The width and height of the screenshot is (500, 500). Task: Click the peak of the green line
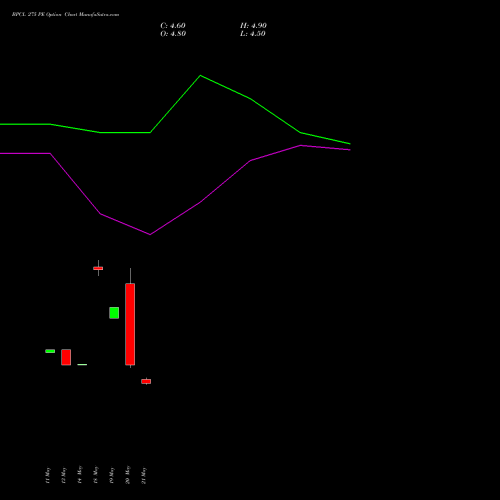[200, 76]
